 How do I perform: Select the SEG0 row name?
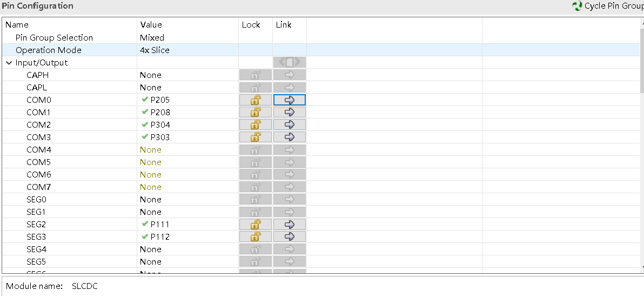(37, 199)
